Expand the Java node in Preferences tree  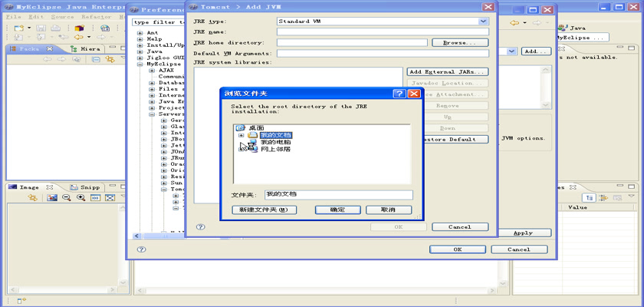point(140,51)
